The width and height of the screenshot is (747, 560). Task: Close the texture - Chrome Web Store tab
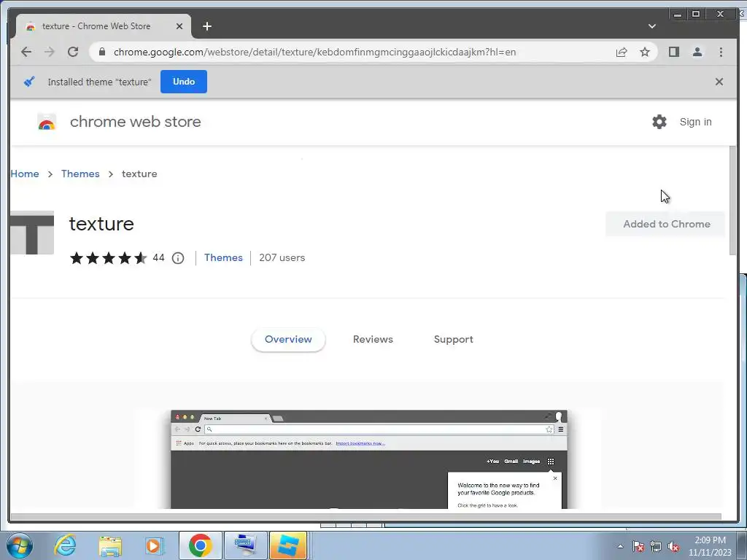pos(179,26)
